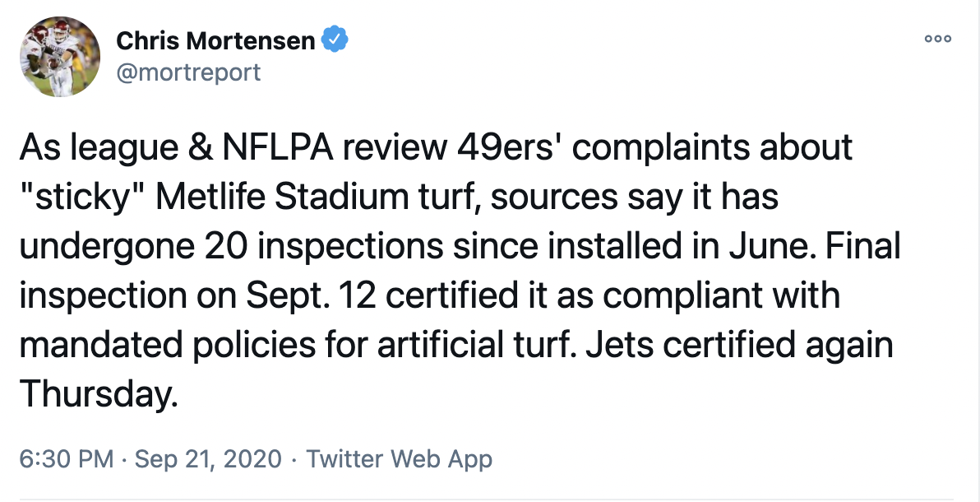Click the quoted word "sticky"
980x502 pixels.
[x=82, y=198]
